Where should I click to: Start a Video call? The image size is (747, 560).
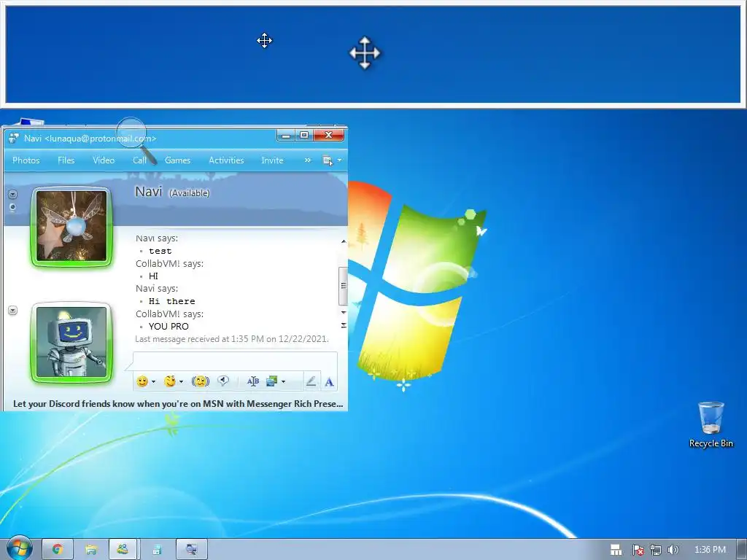(104, 160)
